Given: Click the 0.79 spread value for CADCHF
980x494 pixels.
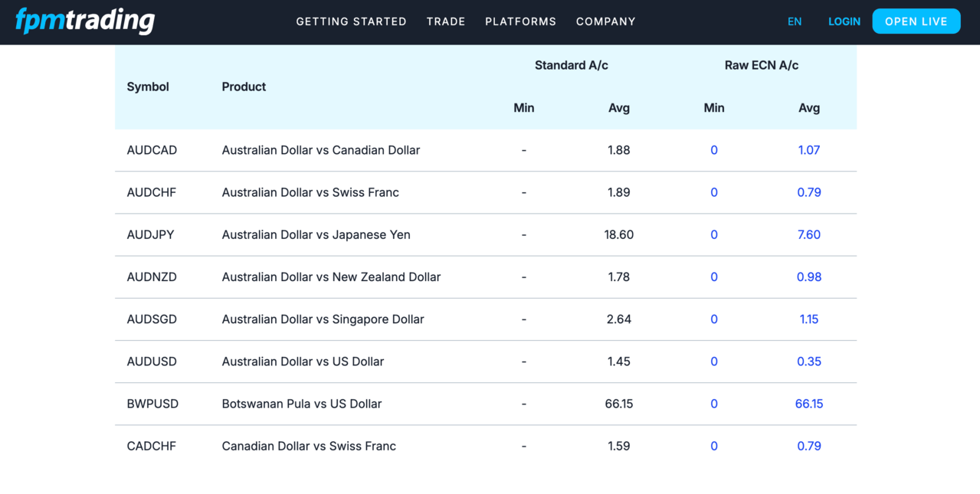Looking at the screenshot, I should pyautogui.click(x=808, y=446).
